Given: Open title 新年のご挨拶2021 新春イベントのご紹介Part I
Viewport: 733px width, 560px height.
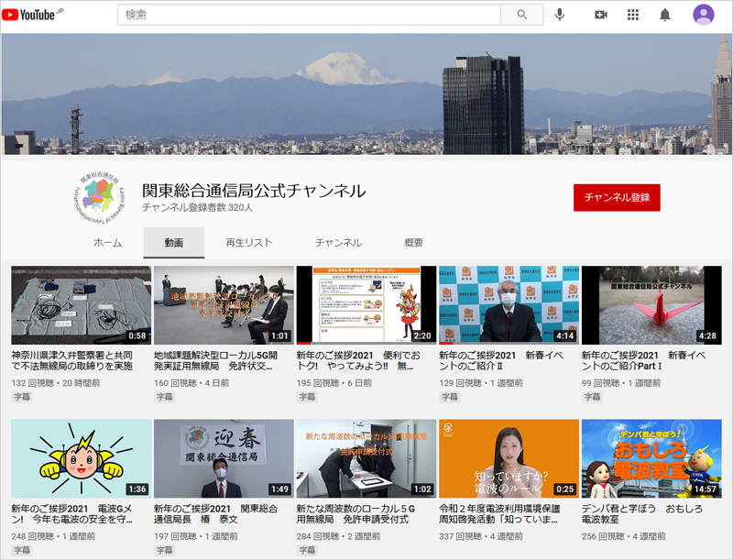Looking at the screenshot, I should [x=643, y=360].
